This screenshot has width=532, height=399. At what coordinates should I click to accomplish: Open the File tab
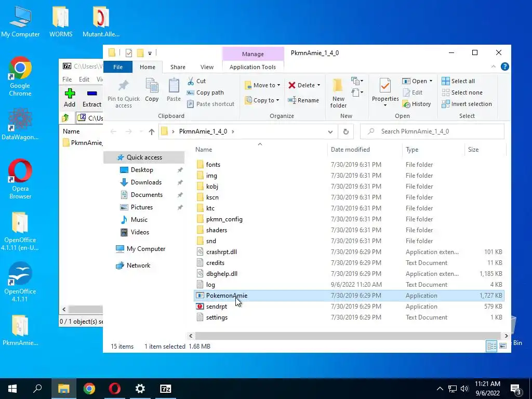pyautogui.click(x=118, y=67)
